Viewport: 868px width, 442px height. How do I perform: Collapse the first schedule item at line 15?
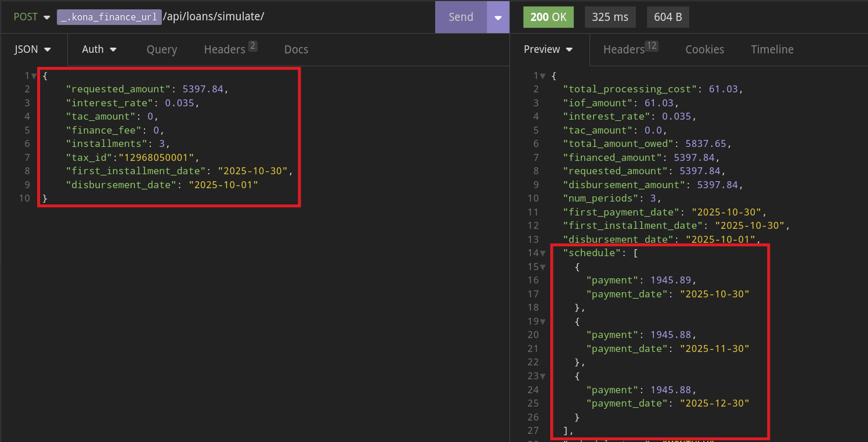click(542, 267)
